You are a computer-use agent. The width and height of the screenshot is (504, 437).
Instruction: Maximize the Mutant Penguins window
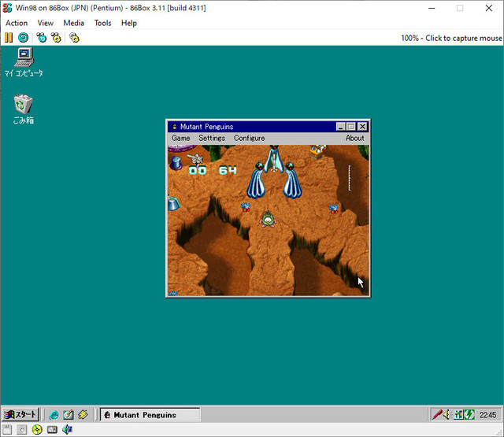click(351, 127)
